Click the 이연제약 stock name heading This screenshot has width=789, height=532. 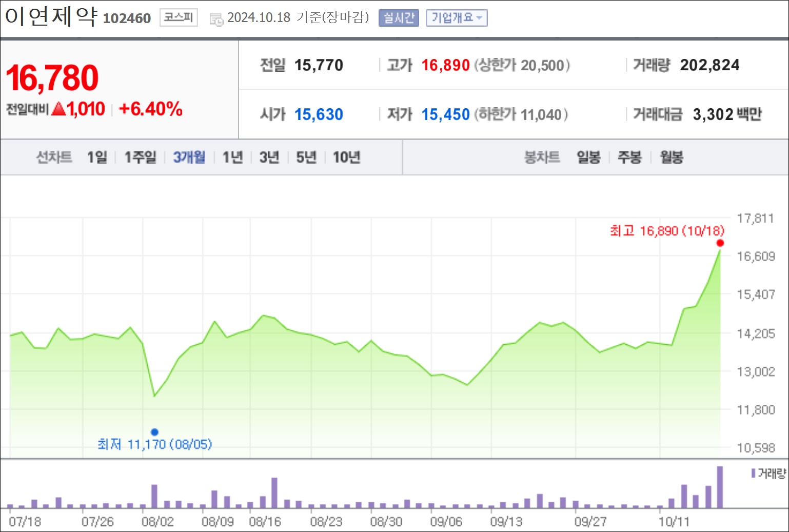pyautogui.click(x=51, y=16)
